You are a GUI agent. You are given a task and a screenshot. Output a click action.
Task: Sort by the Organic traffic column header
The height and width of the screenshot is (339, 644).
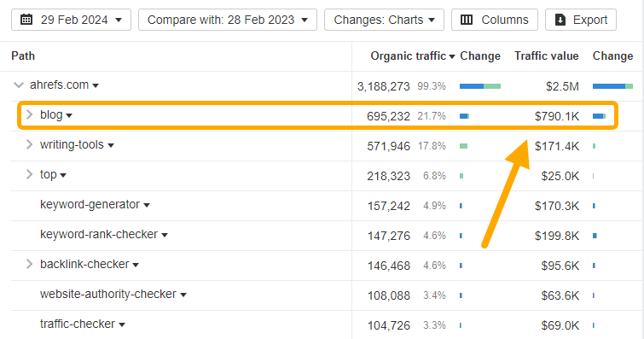coord(413,56)
